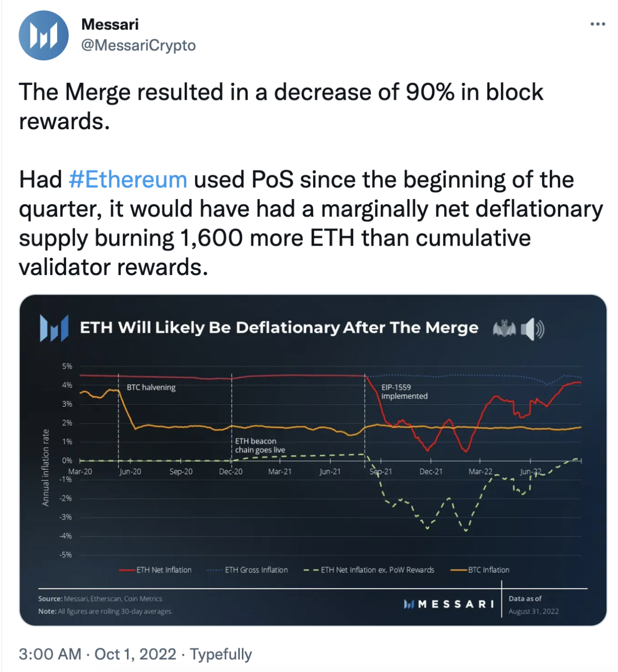Image resolution: width=618 pixels, height=672 pixels.
Task: Click the ETH beacon chain goes live label
Action: 260,446
